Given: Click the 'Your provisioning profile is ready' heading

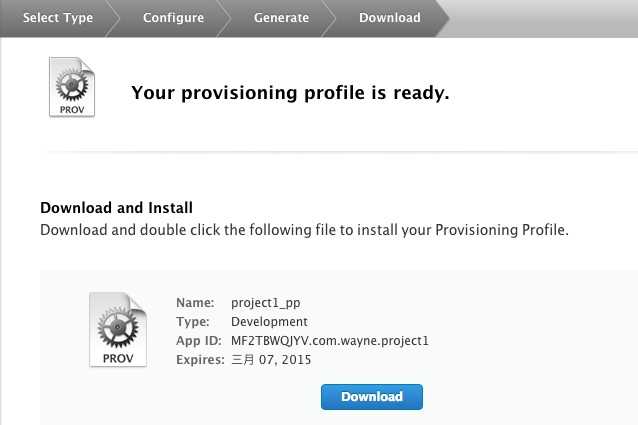Looking at the screenshot, I should point(290,94).
